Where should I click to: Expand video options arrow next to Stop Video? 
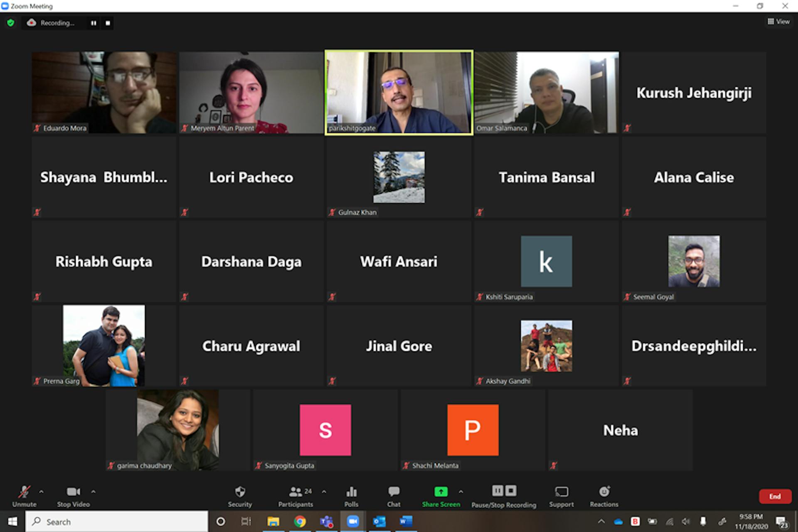[94, 492]
